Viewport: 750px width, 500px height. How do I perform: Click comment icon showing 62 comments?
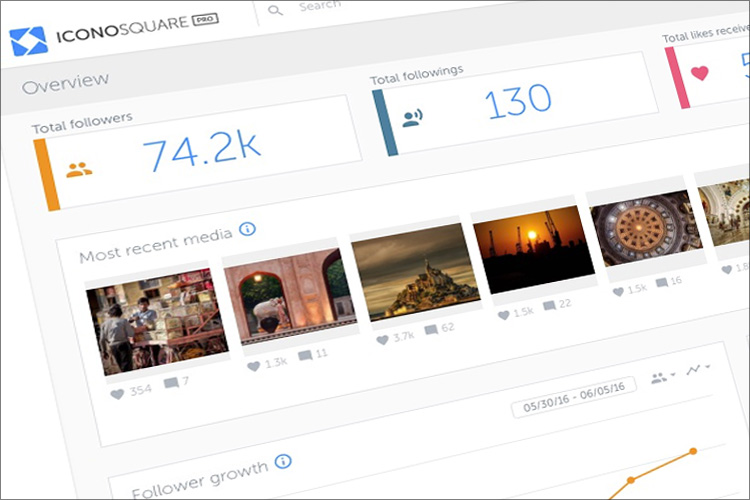[x=431, y=330]
